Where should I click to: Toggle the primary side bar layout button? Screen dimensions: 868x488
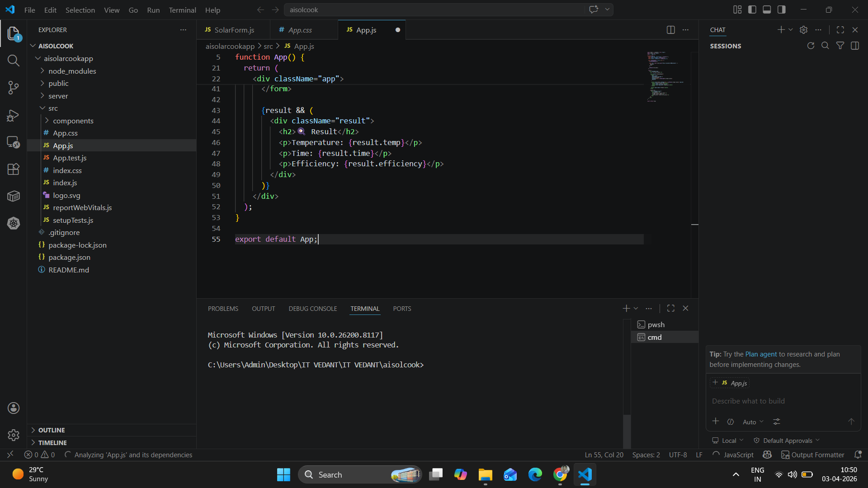(x=752, y=9)
